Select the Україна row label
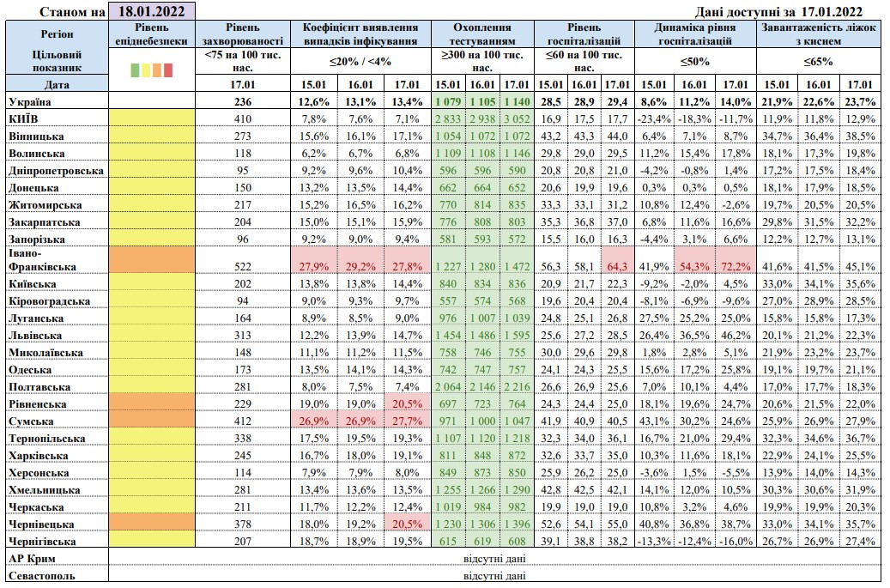The width and height of the screenshot is (890, 588). 32,101
